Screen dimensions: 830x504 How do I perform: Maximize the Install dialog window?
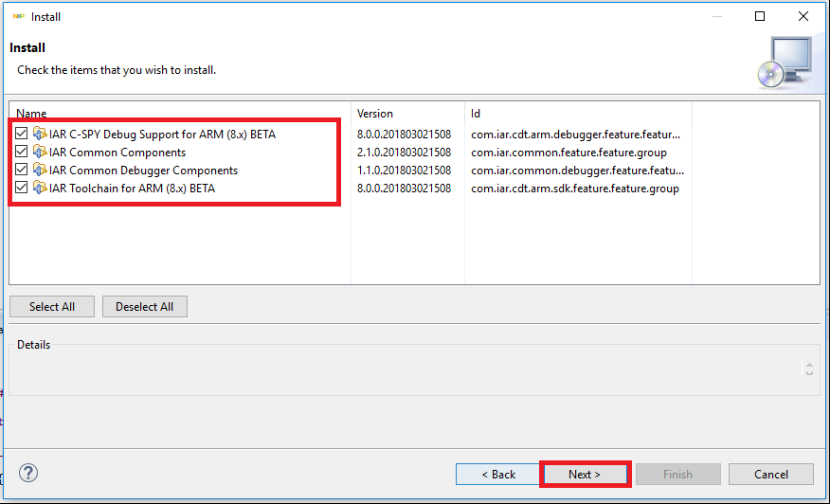[x=760, y=16]
